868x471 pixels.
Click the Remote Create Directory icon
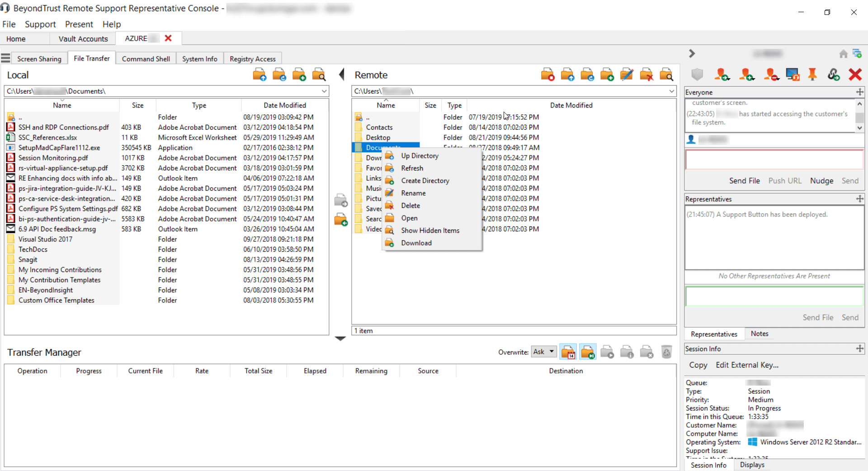[x=607, y=75]
